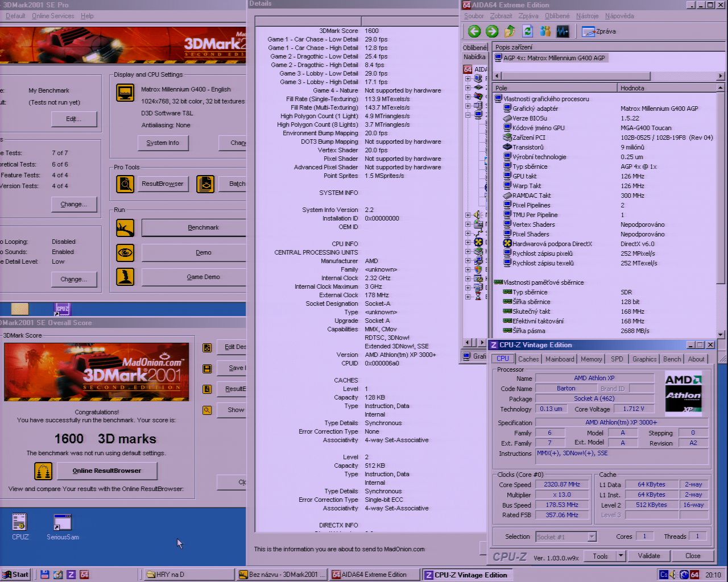Switch to the Oblíbené tab in the AIDA64 sidebar

point(475,48)
